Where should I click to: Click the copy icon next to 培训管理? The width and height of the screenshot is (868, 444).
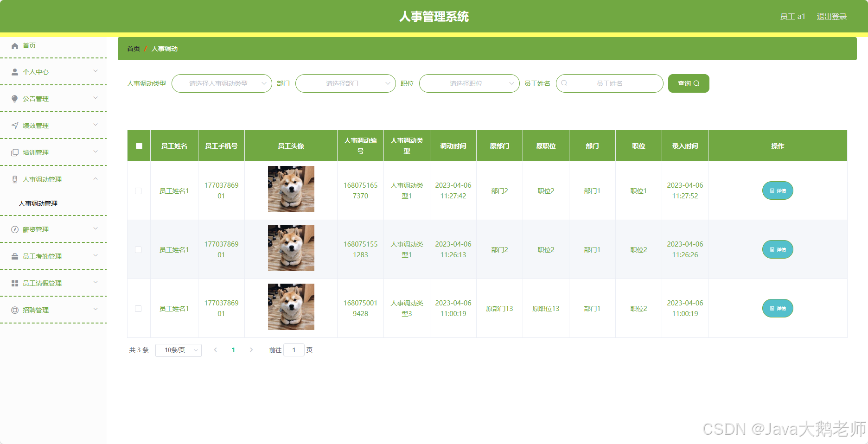point(15,152)
